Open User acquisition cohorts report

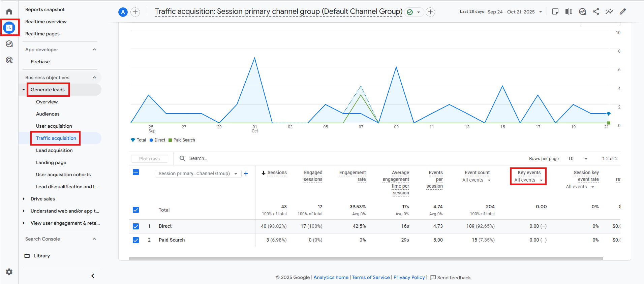click(63, 175)
